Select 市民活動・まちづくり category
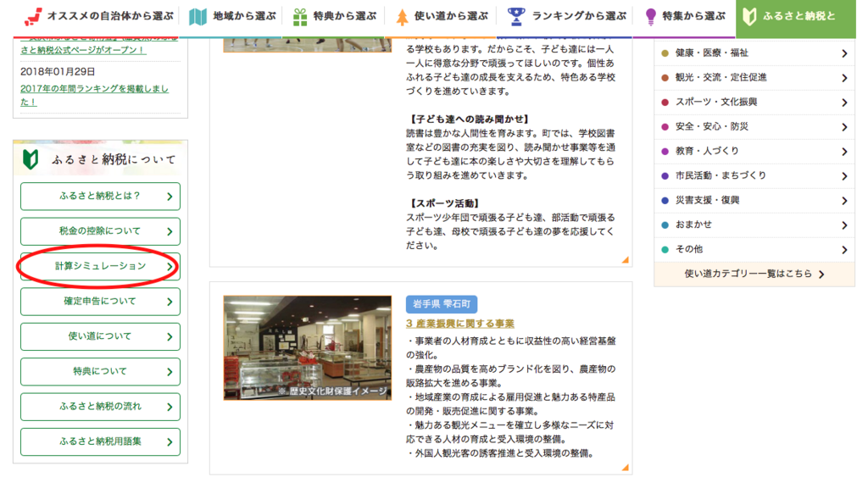 pos(754,176)
